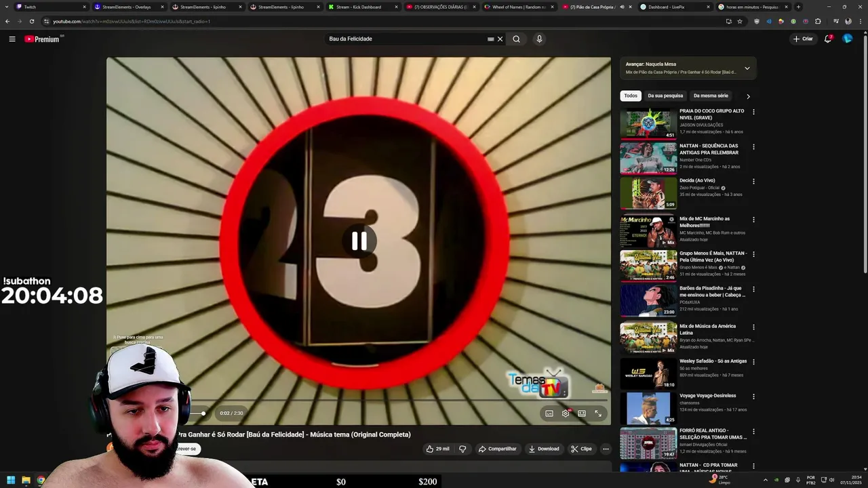Select the Todos filter chip
This screenshot has width=868, height=488.
[631, 96]
